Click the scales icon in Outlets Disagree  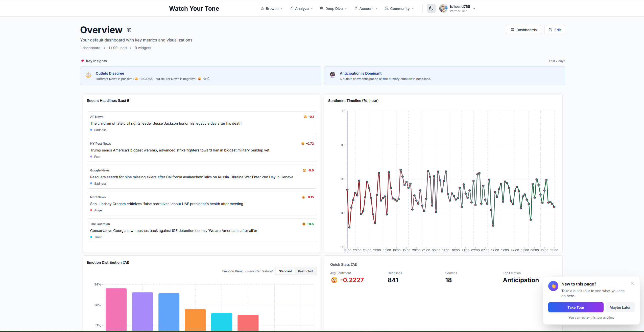[88, 75]
